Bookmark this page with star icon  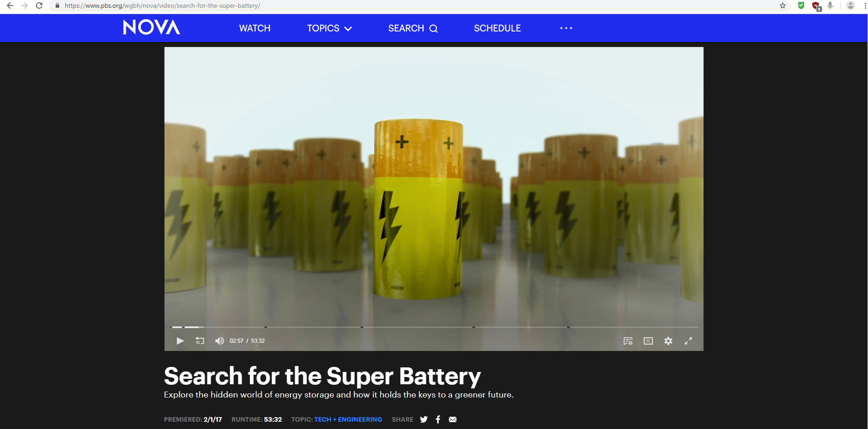(783, 5)
